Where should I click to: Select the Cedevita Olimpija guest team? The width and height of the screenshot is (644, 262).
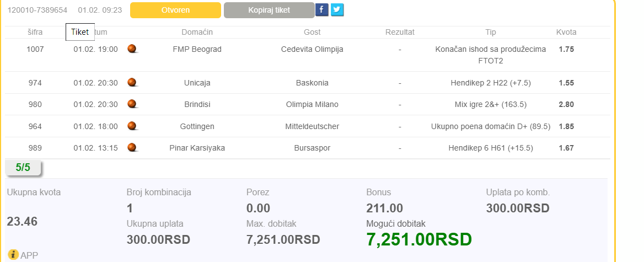pyautogui.click(x=312, y=49)
